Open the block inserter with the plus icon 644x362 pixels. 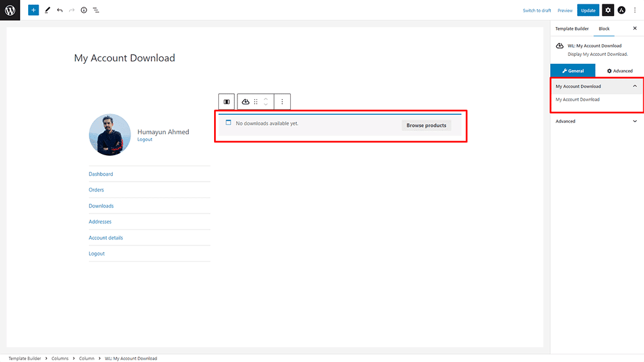click(x=34, y=10)
